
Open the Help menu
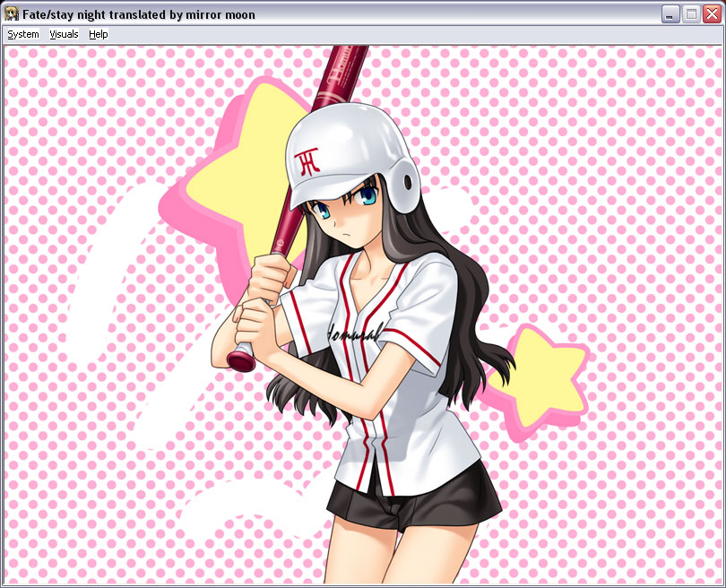[99, 34]
